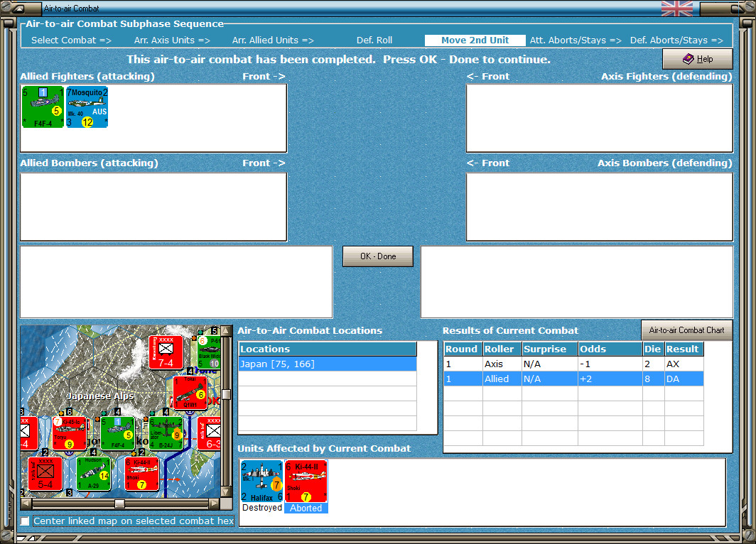Click the Result column header
Image resolution: width=756 pixels, height=544 pixels.
684,349
